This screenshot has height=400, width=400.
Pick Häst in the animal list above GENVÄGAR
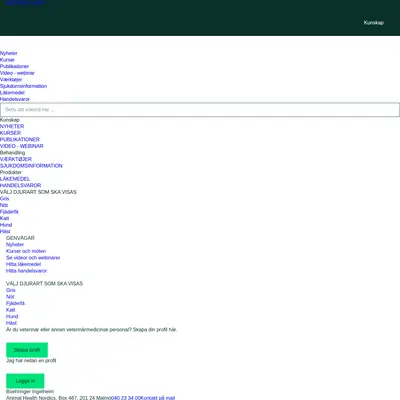pos(5,231)
